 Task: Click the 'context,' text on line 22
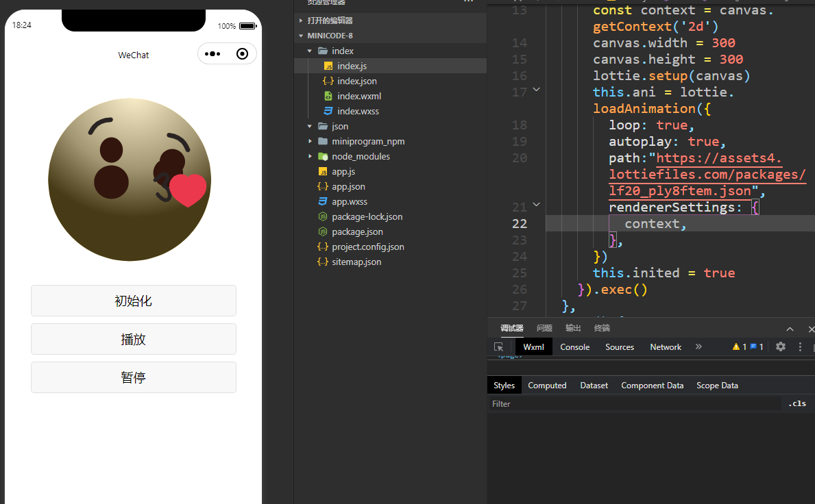(x=655, y=224)
